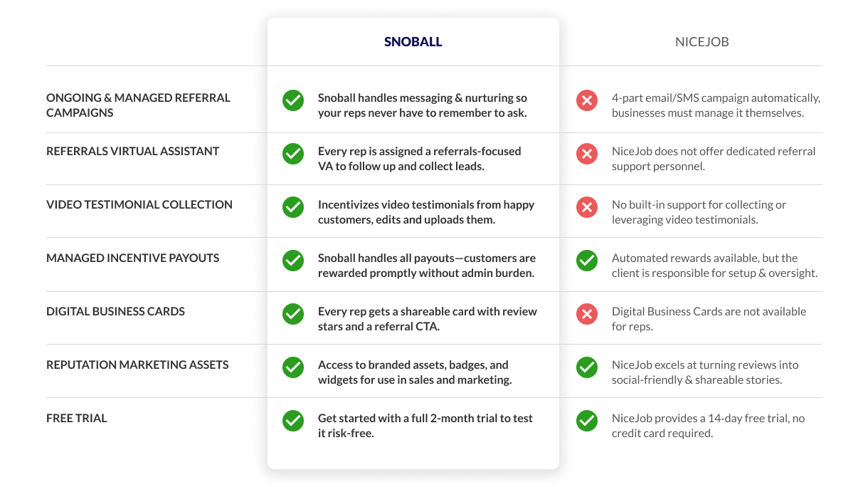Click NiceJob's red X for Ongoing Referral Campaigns
This screenshot has height=487, width=868.
pyautogui.click(x=587, y=100)
